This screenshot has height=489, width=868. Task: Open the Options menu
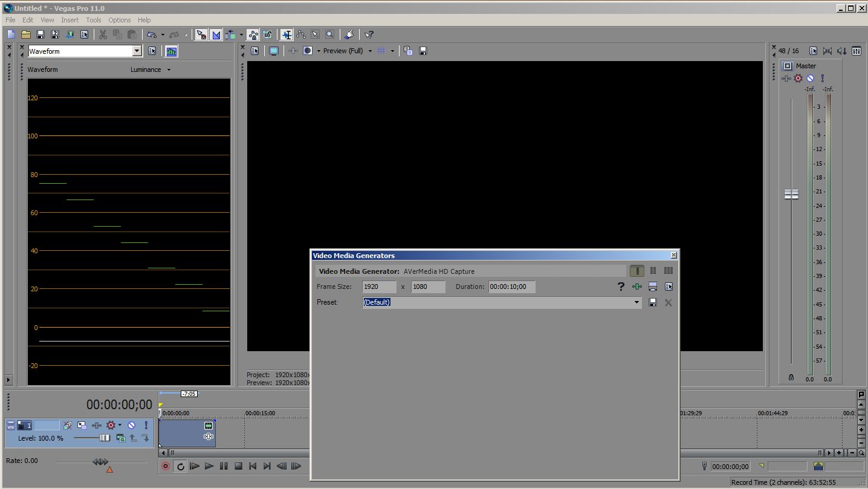120,20
